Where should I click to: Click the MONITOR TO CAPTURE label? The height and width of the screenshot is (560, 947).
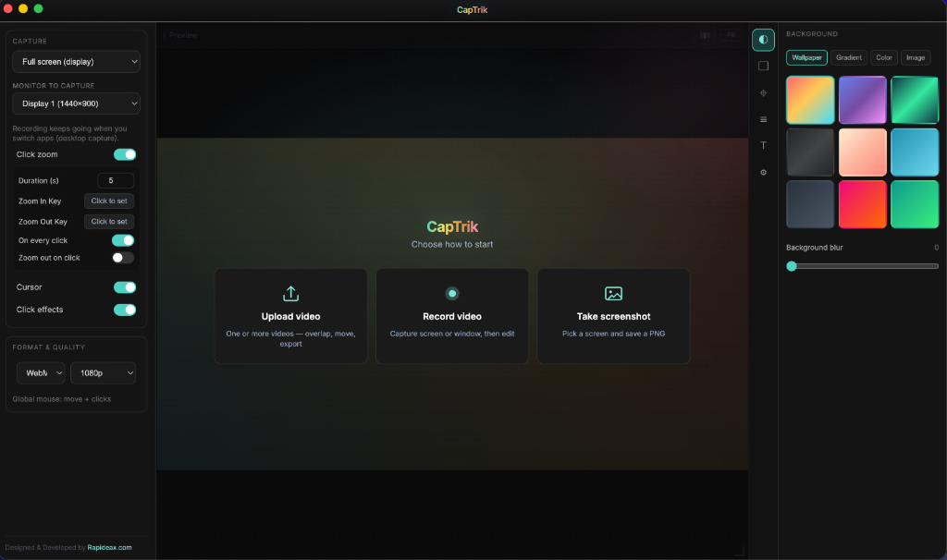click(x=53, y=86)
